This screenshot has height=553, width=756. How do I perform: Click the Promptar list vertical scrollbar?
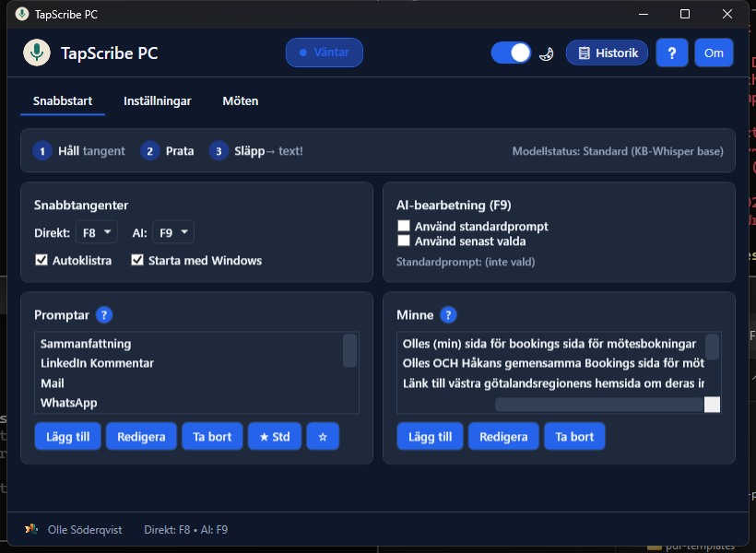(x=350, y=350)
